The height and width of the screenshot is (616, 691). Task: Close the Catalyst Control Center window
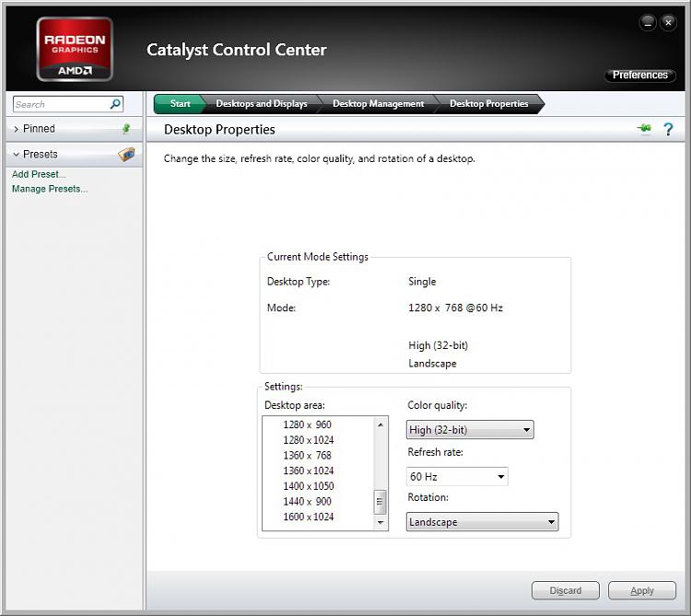tap(669, 22)
